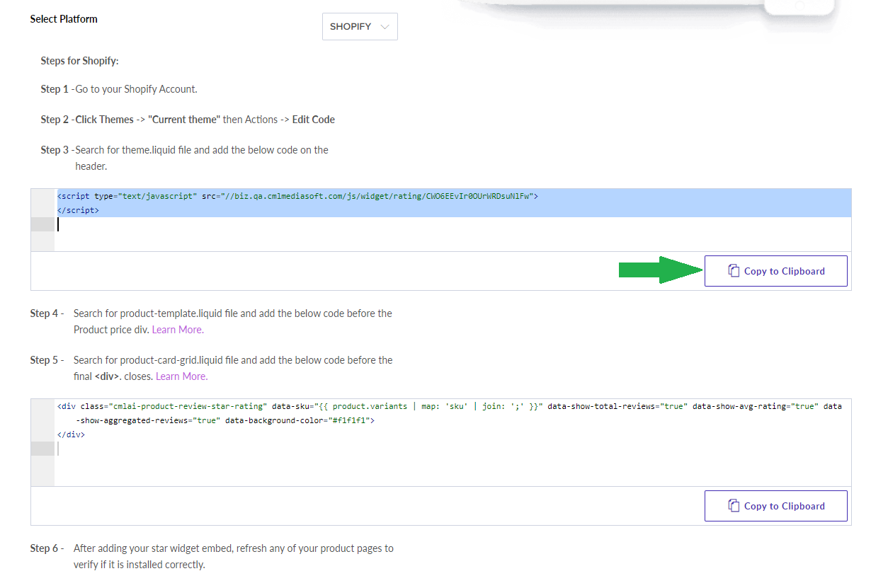The image size is (871, 588).
Task: Open Learn More link in Step 4
Action: pyautogui.click(x=178, y=330)
